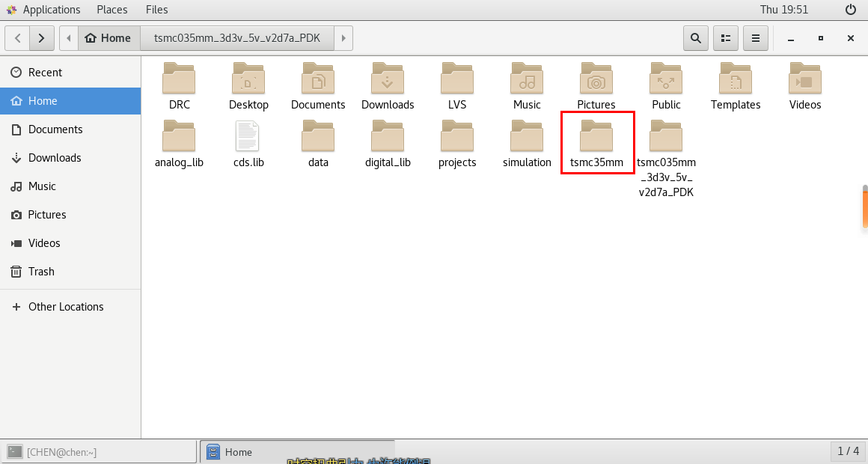Open the Places menu
868x464 pixels.
tap(111, 10)
